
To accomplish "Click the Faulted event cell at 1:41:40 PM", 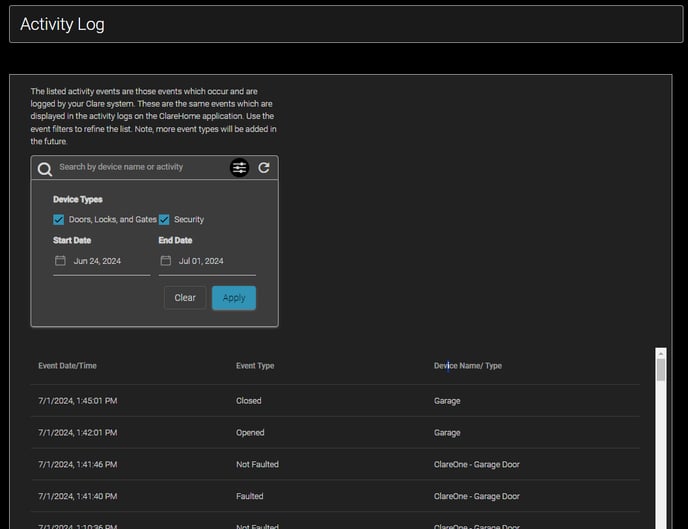I will click(250, 496).
